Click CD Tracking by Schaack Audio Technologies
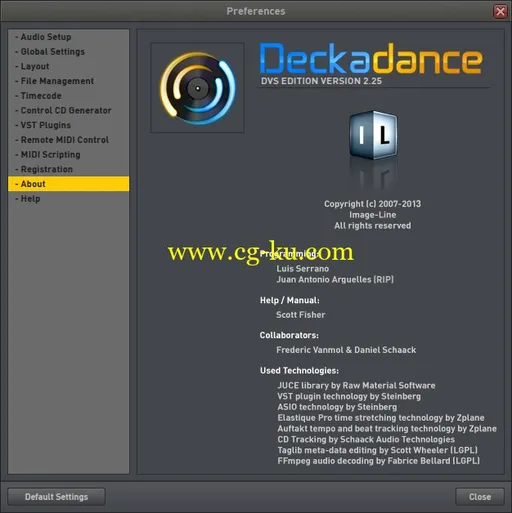Image resolution: width=512 pixels, height=513 pixels. [366, 439]
